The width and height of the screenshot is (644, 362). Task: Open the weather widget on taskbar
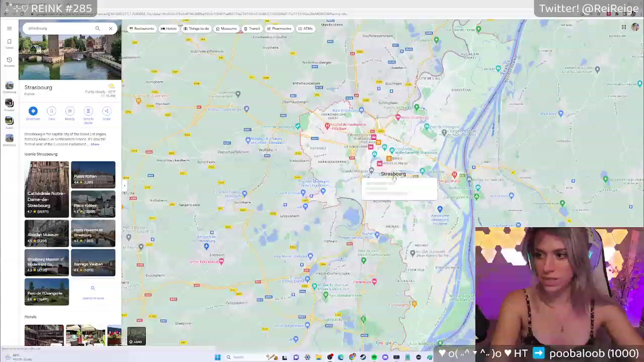18,357
